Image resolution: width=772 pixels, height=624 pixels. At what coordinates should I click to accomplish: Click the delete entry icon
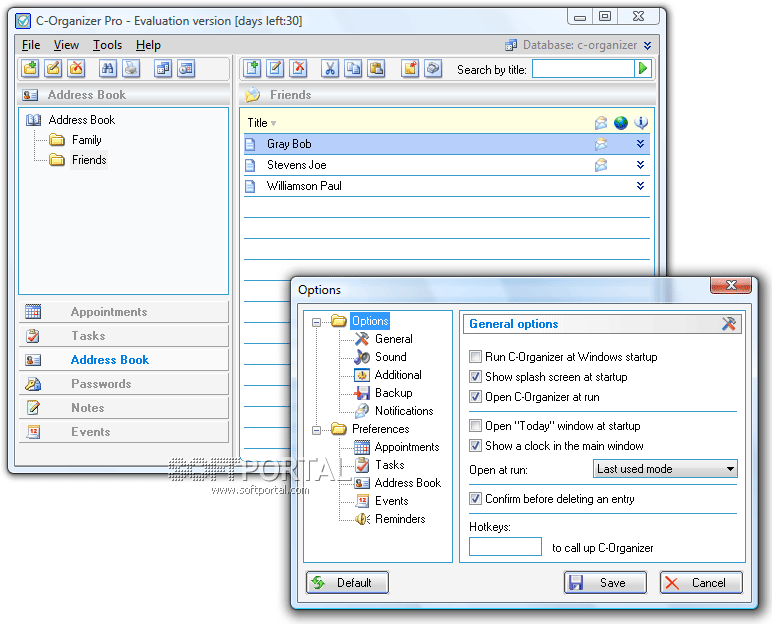[x=298, y=68]
